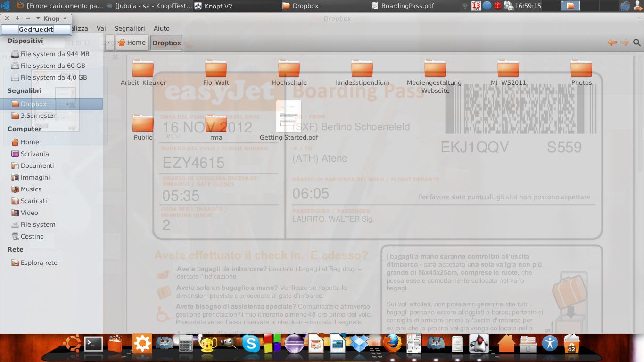Select Immagini in the sidebar
Screen dimensions: 644x362
pos(51,177)
